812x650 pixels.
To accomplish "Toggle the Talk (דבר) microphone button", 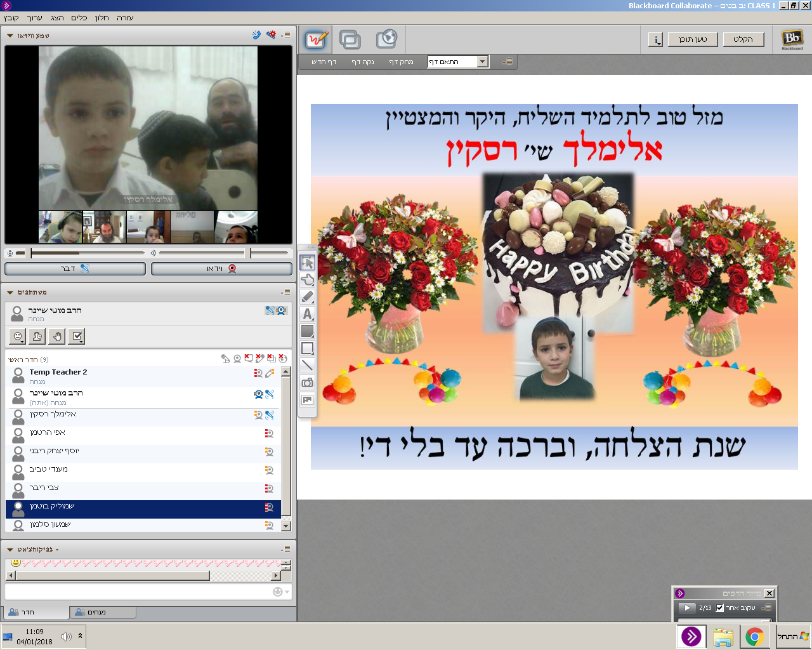I will [75, 269].
